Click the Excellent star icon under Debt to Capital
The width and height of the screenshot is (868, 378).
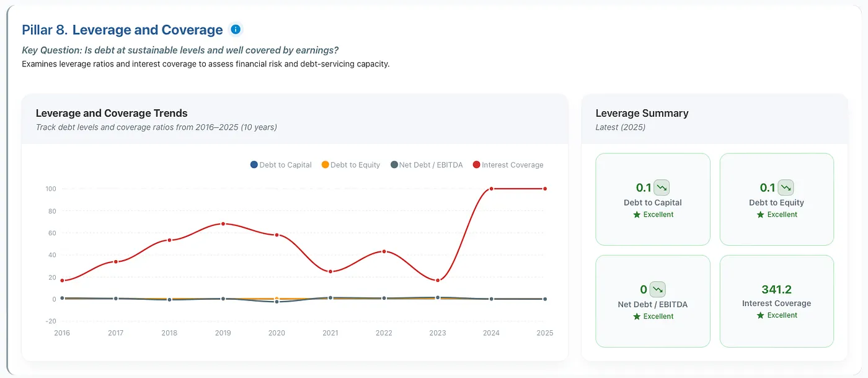pyautogui.click(x=636, y=215)
